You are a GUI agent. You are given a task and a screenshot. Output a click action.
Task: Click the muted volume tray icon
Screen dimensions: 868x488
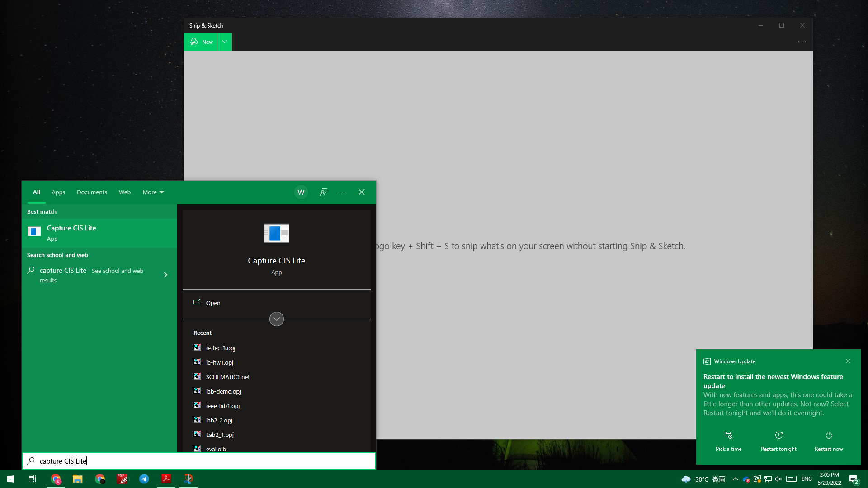(778, 479)
